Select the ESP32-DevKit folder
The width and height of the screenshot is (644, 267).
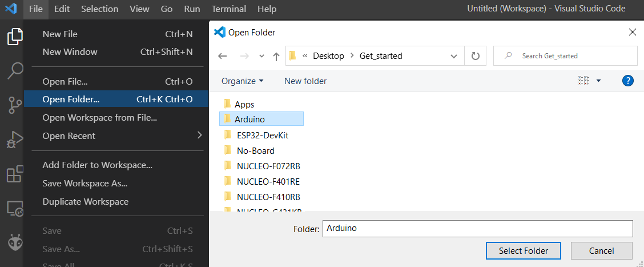coord(263,136)
